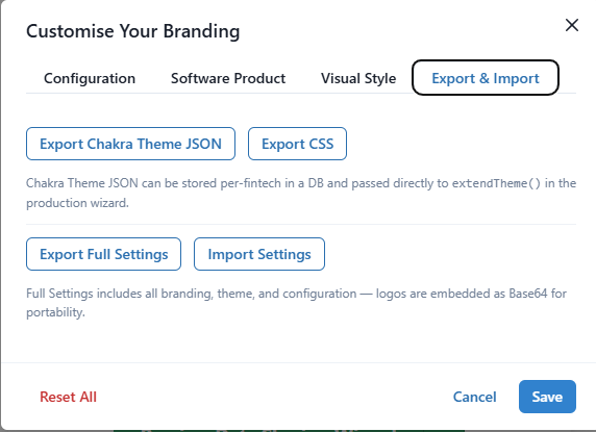Dismiss the dialog using the X icon
596x432 pixels.
pyautogui.click(x=572, y=25)
